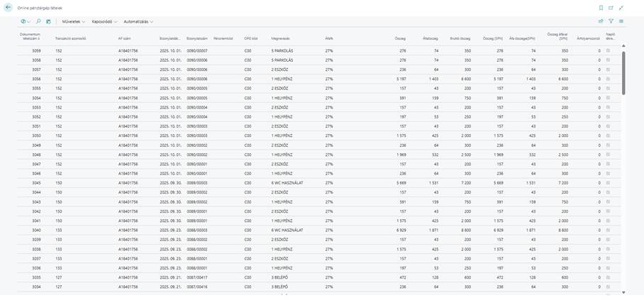Click the Áfaösszeg column header
The width and height of the screenshot is (644, 300).
(431, 38)
